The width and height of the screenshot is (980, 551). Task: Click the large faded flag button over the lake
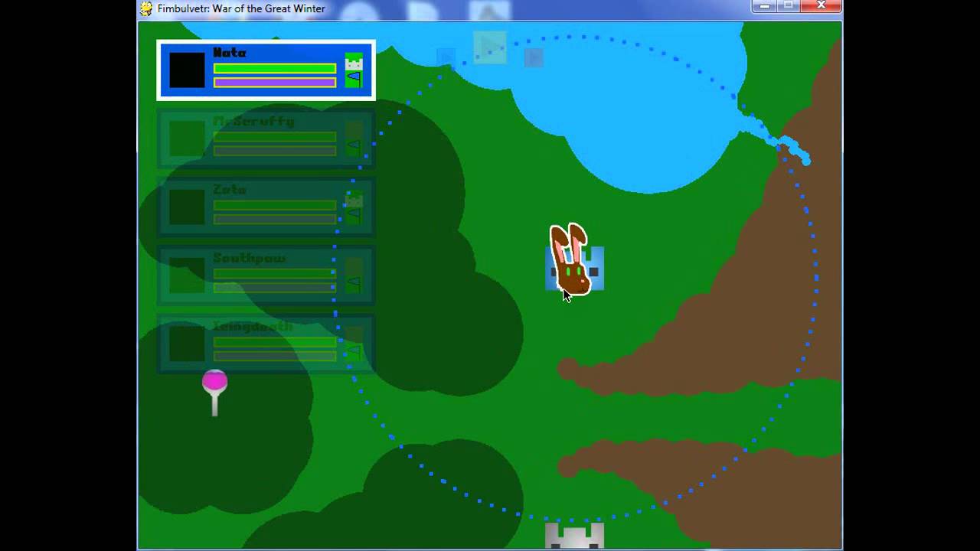coord(490,47)
